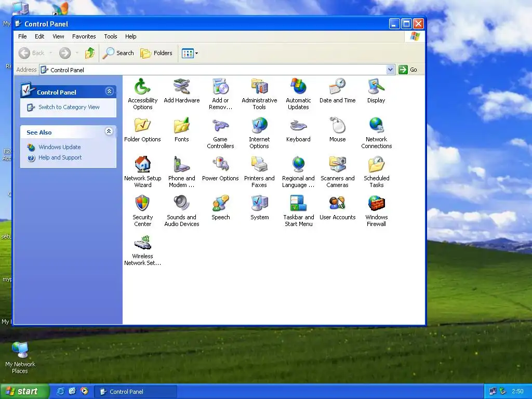The width and height of the screenshot is (532, 399).
Task: Open Accessibility Options applet
Action: [x=142, y=94]
